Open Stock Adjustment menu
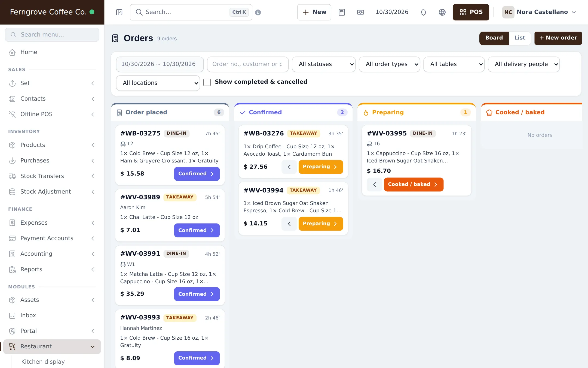Image resolution: width=588 pixels, height=368 pixels. (52, 192)
